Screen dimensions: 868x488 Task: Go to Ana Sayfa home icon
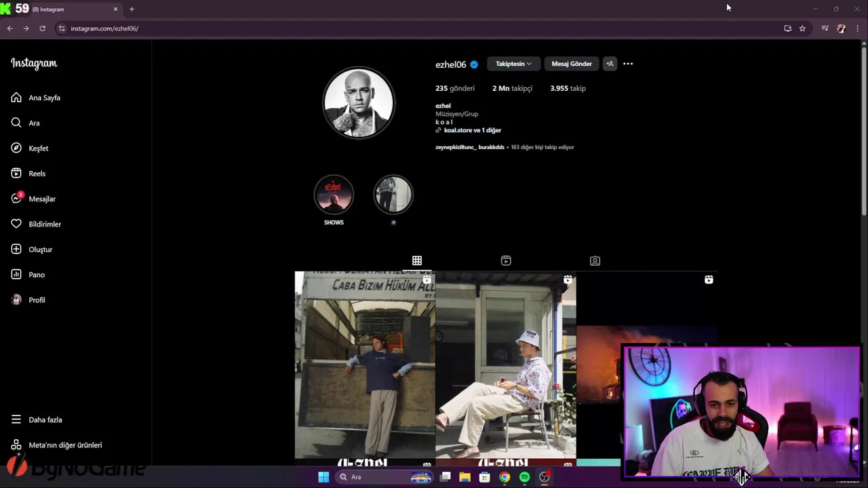16,98
